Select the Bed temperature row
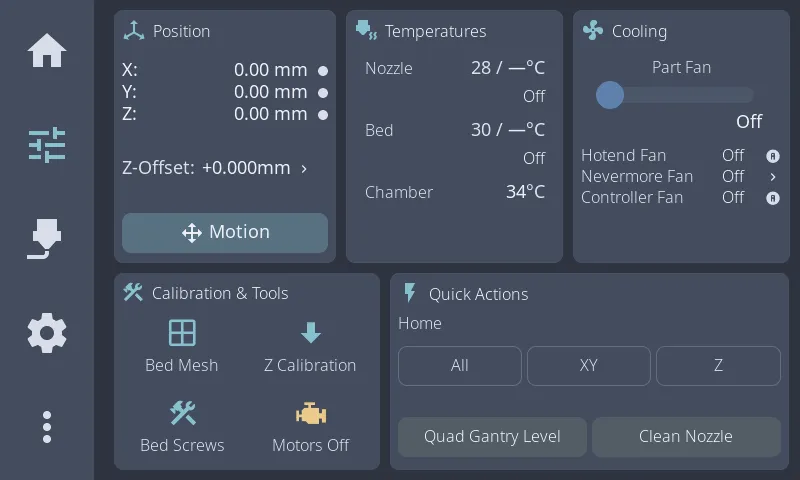Viewport: 800px width, 480px height. (x=455, y=130)
